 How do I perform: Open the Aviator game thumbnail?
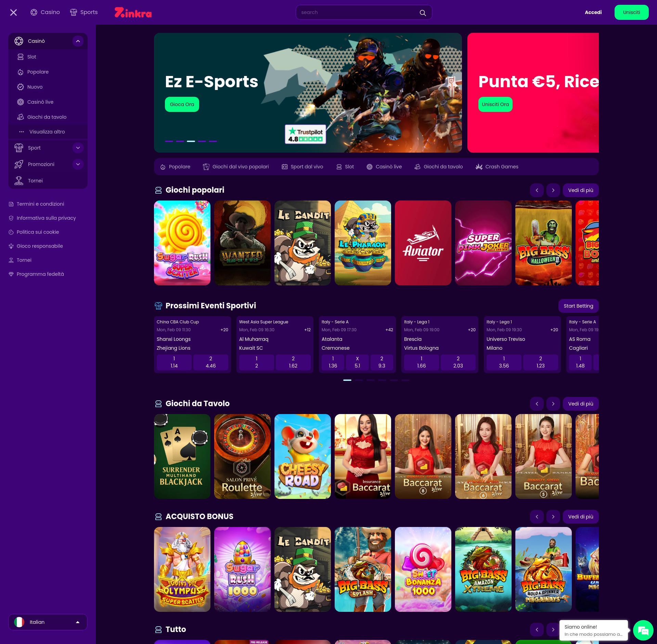pos(423,243)
